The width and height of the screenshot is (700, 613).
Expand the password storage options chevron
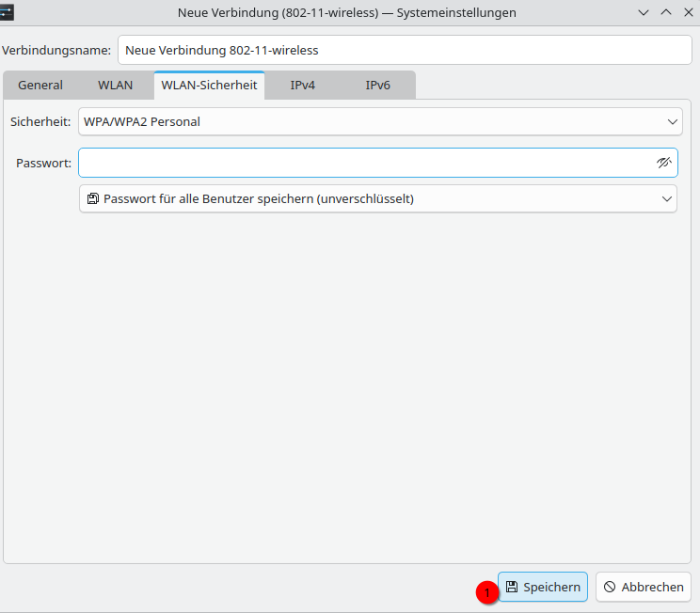pyautogui.click(x=667, y=199)
